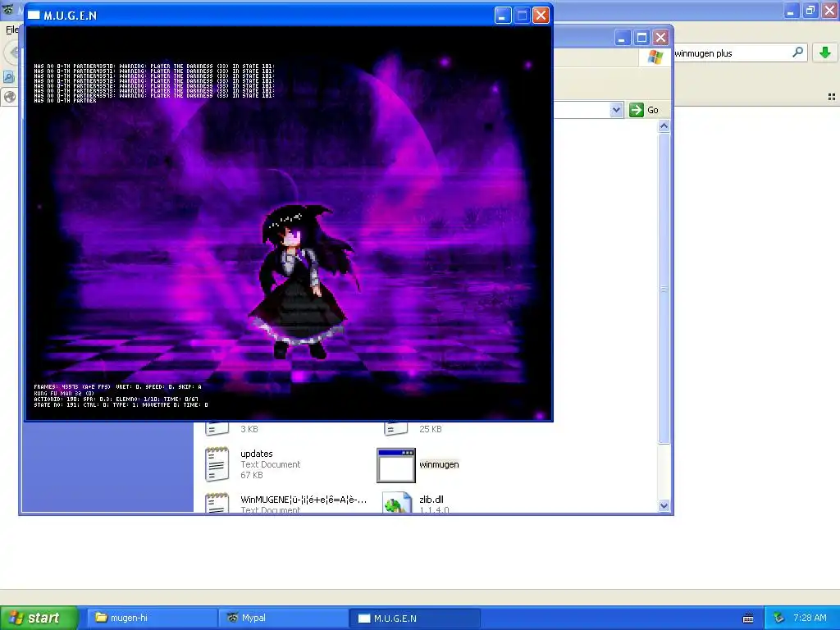Maximize the Explorer window
The height and width of the screenshot is (630, 840).
point(641,38)
